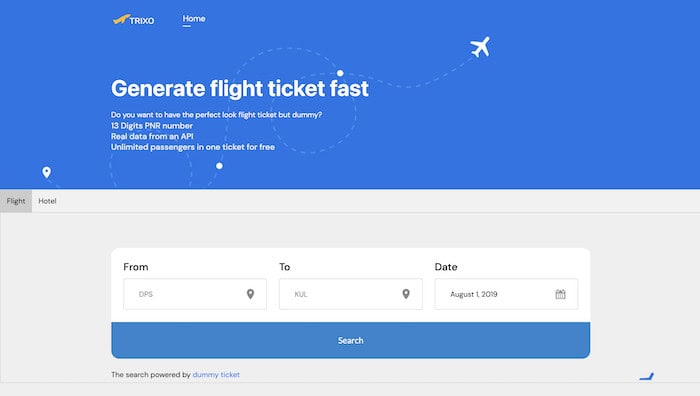Click the blue Search button

[350, 340]
